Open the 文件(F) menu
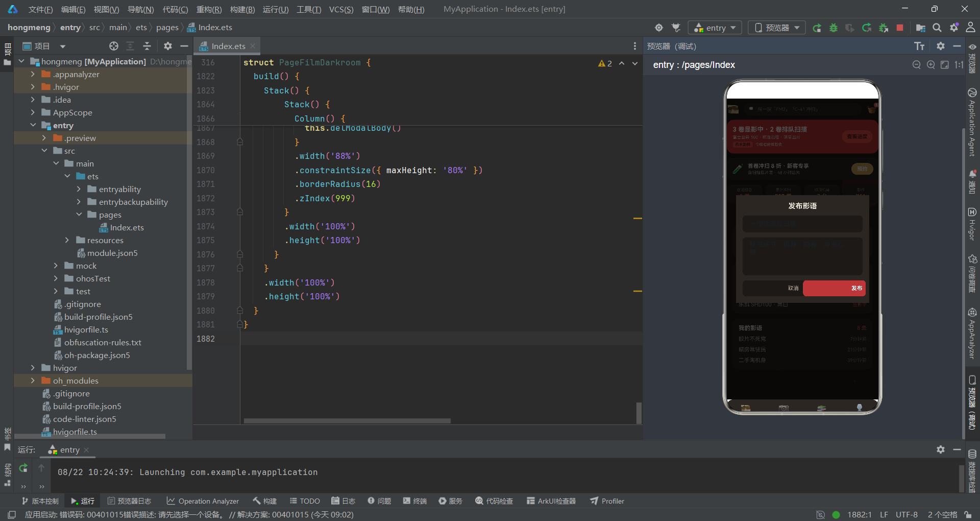 coord(40,9)
